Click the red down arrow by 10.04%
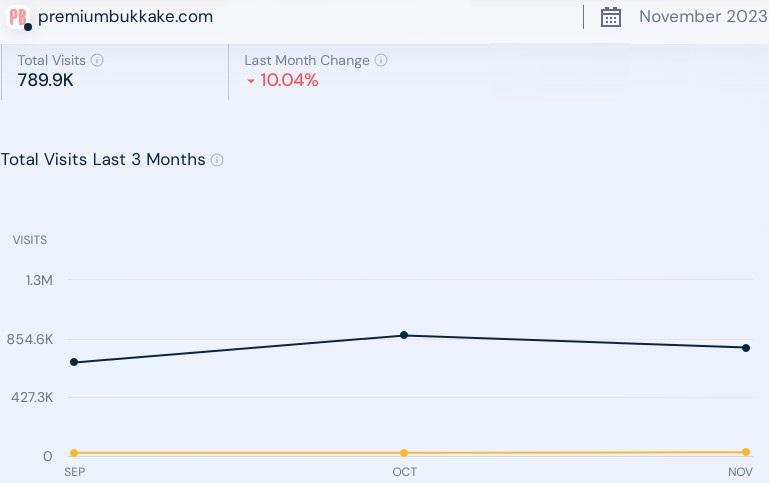This screenshot has width=769, height=483. 250,81
